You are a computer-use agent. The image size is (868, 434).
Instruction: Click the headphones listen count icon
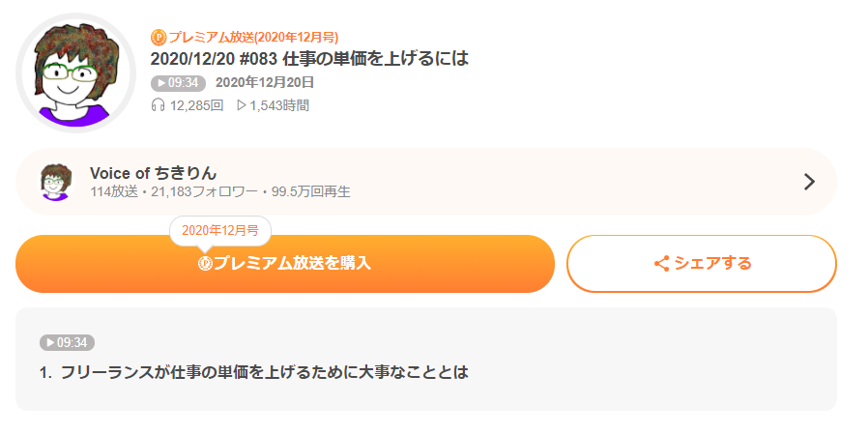point(158,105)
